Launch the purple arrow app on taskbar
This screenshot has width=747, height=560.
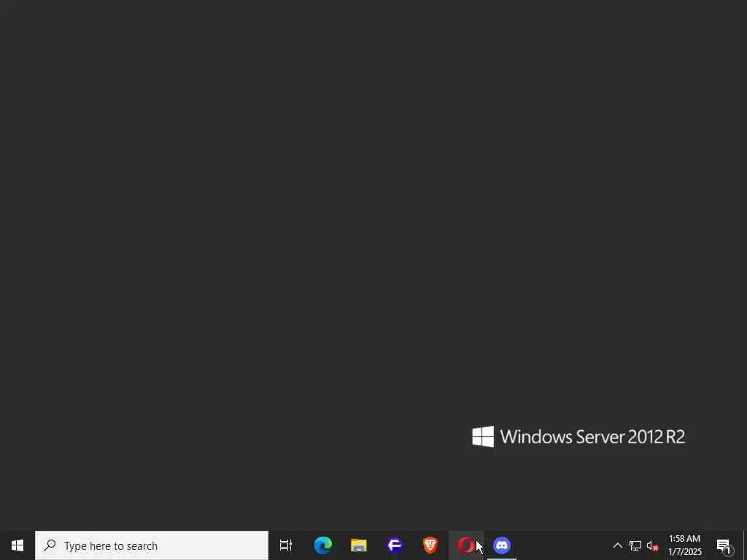click(x=395, y=545)
